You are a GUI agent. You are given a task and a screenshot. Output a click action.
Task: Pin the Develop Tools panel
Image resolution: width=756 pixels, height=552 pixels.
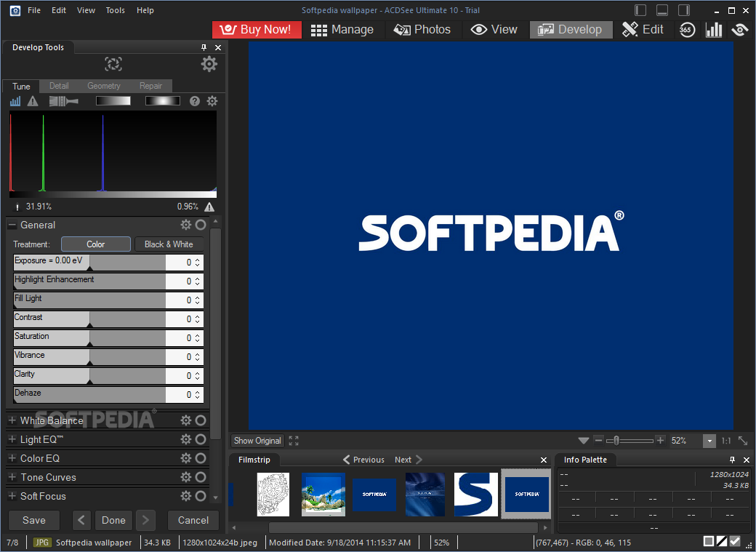(204, 47)
